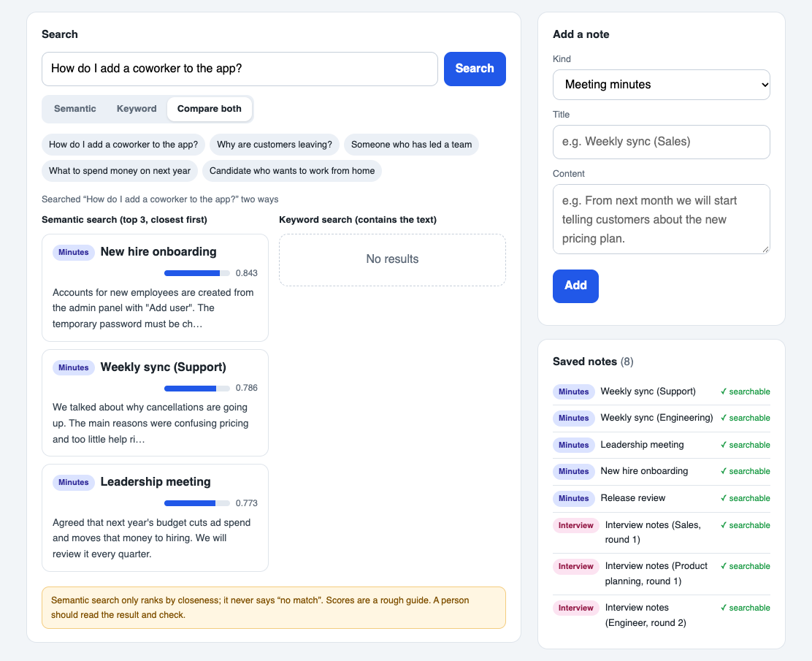812x661 pixels.
Task: Click the searchable checkmark for Interview notes (Sales, round 1)
Action: [x=746, y=525]
